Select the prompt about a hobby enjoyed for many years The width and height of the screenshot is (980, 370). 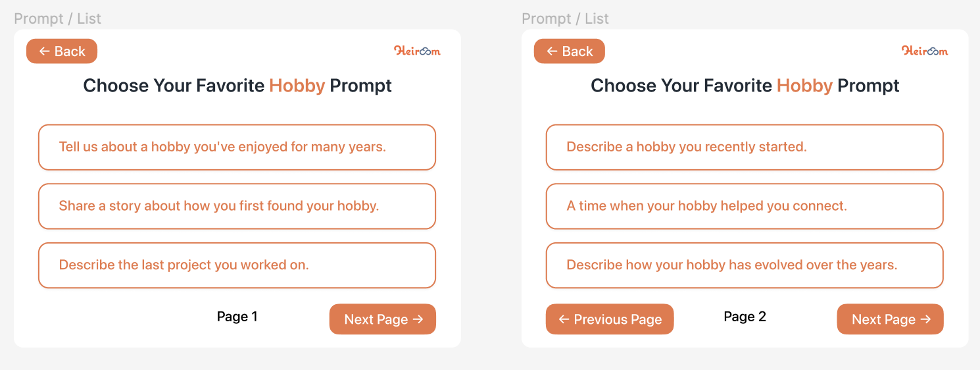pyautogui.click(x=237, y=147)
